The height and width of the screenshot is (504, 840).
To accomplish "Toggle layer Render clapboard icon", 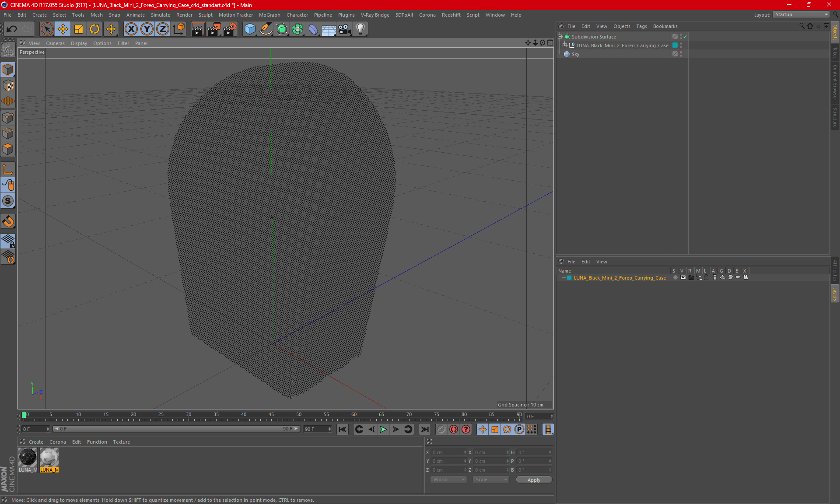I will pos(691,277).
